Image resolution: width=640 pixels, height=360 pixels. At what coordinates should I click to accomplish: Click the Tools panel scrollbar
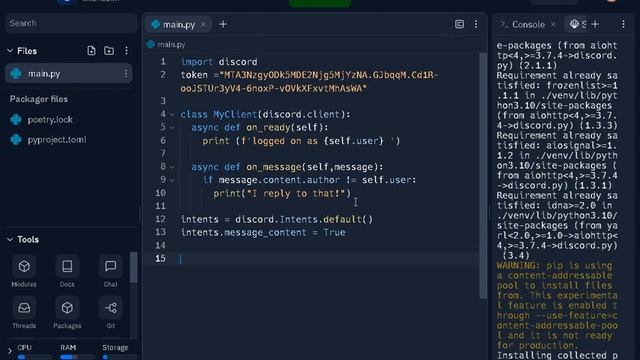coord(134,267)
